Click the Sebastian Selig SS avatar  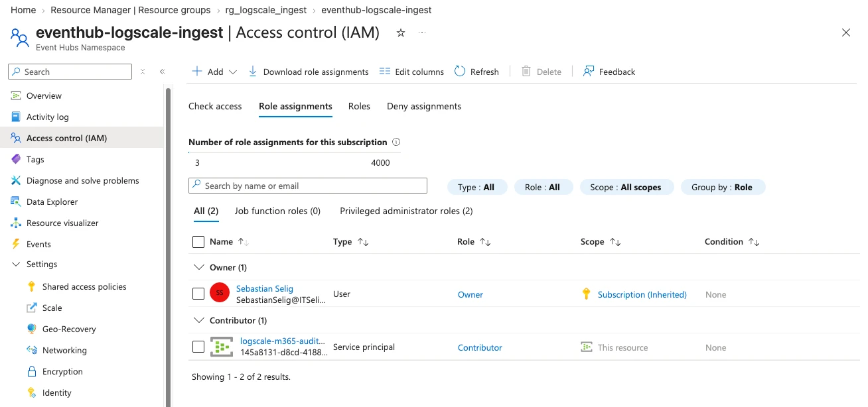(220, 292)
